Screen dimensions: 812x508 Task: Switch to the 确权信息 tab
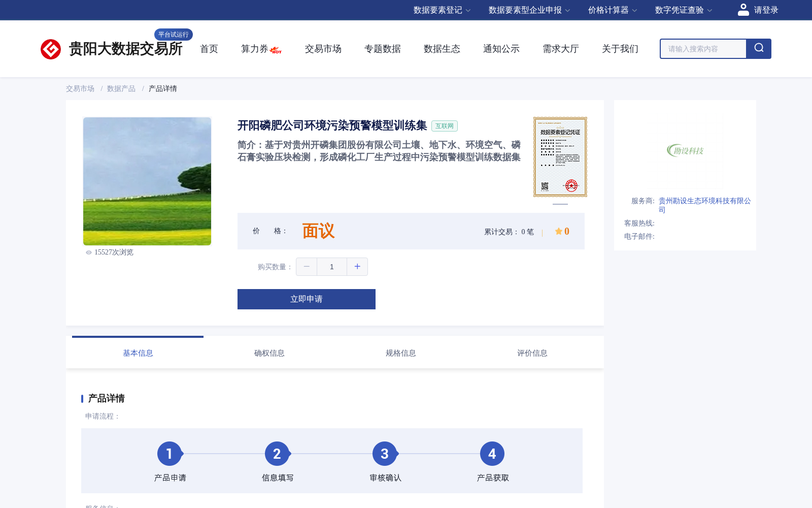269,353
